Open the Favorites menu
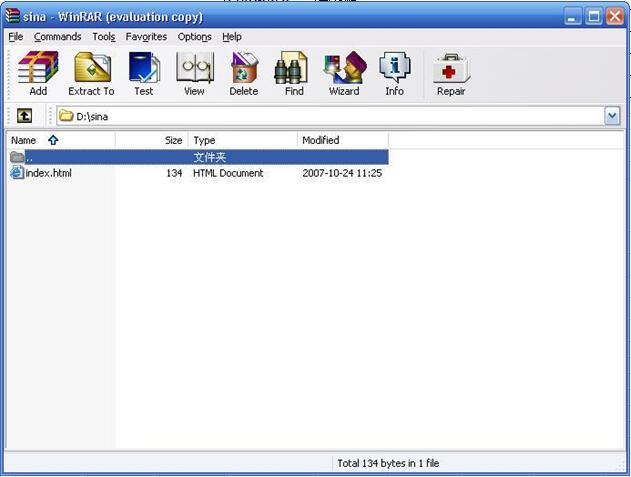The height and width of the screenshot is (477, 631). 146,37
